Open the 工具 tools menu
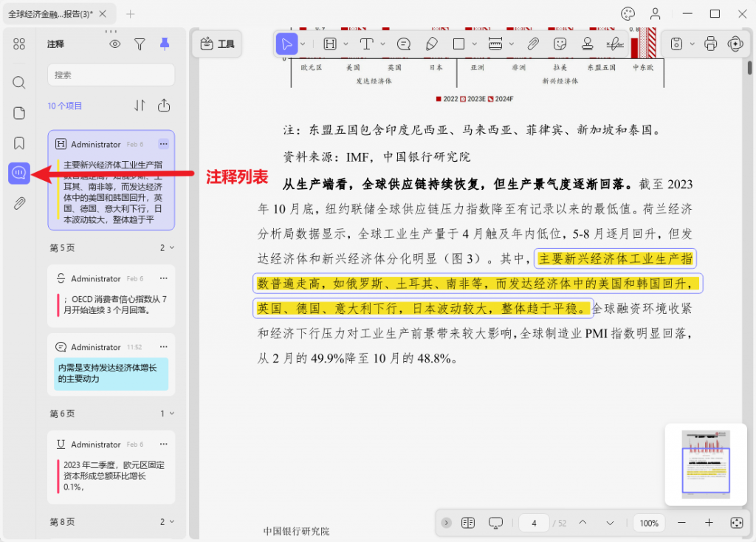 pos(217,44)
